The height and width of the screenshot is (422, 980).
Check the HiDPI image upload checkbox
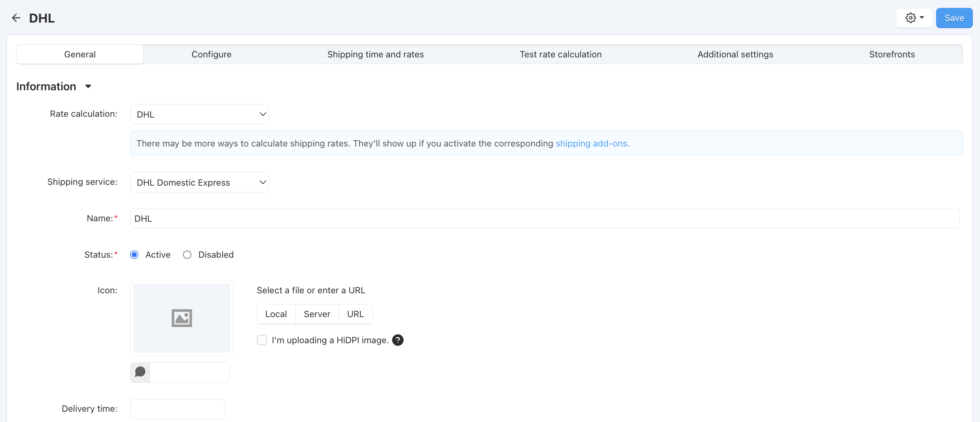coord(262,340)
